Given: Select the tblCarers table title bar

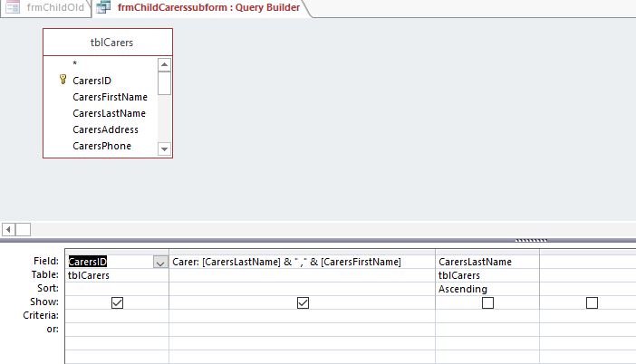Looking at the screenshot, I should click(x=108, y=43).
